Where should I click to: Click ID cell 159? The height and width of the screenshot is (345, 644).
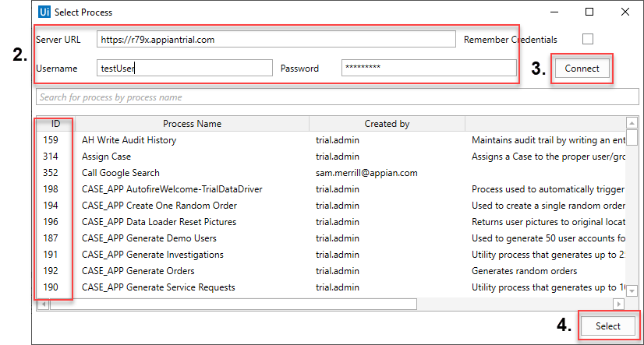[x=51, y=140]
